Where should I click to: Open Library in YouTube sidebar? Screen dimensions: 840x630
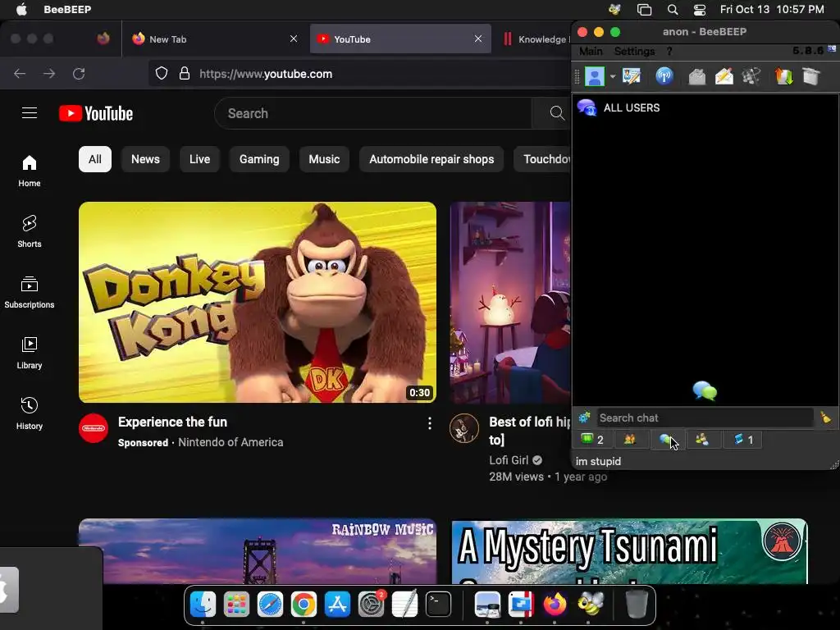coord(29,353)
